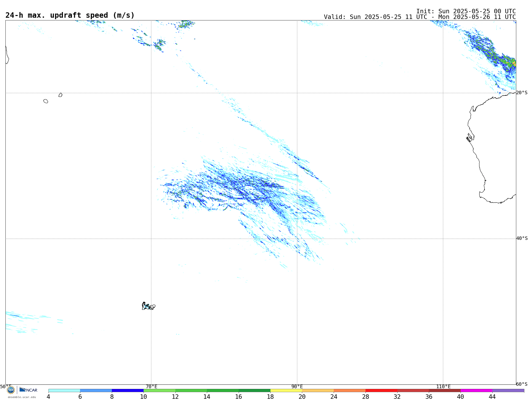Click the orange 24-28 color swatch
This screenshot has height=400, width=532.
350,391
